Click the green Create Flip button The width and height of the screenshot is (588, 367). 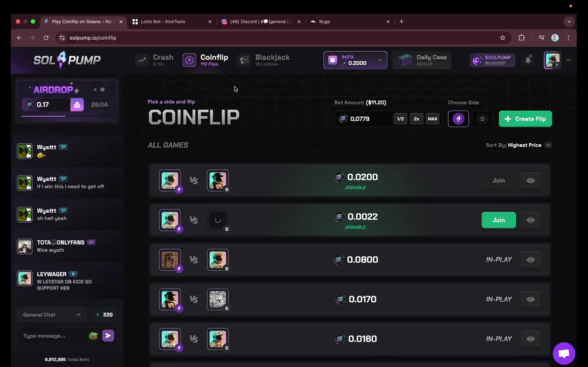click(x=525, y=119)
